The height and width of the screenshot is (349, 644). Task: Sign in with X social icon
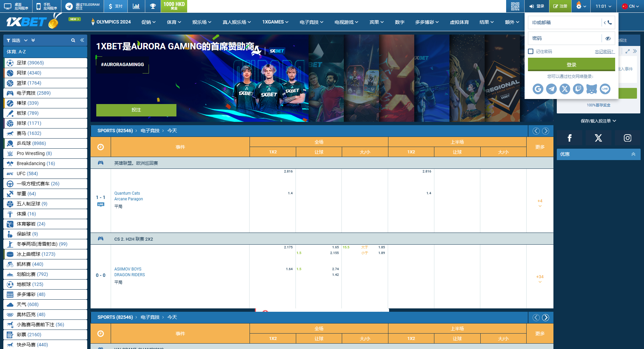(x=565, y=89)
